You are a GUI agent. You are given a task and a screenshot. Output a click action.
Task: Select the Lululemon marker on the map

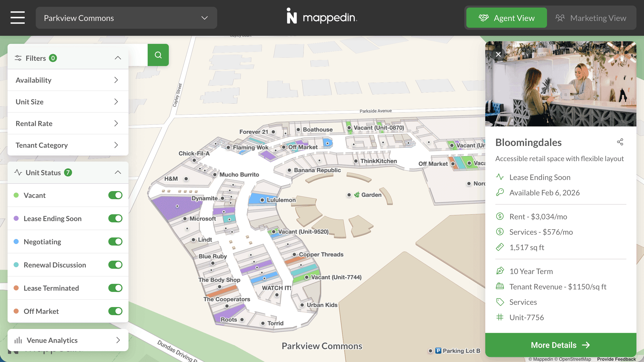262,200
